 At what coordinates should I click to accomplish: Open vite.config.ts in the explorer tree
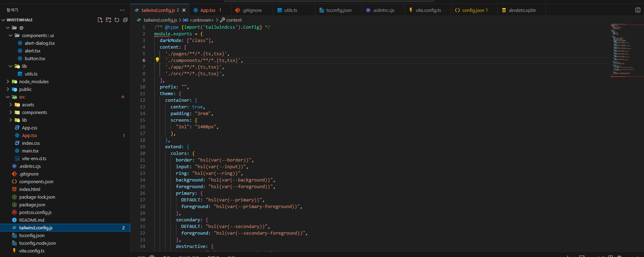click(x=65, y=251)
